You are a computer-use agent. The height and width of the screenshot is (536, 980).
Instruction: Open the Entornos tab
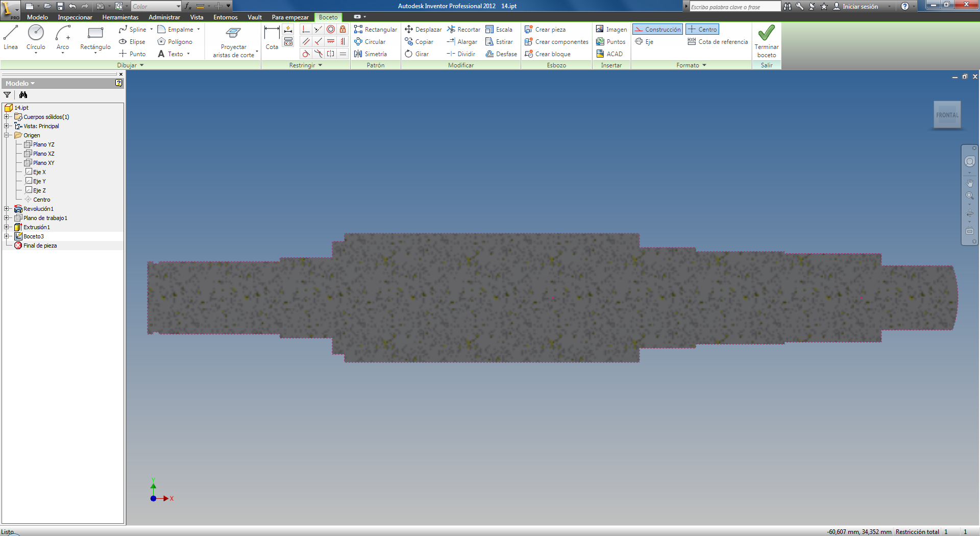[x=226, y=17]
